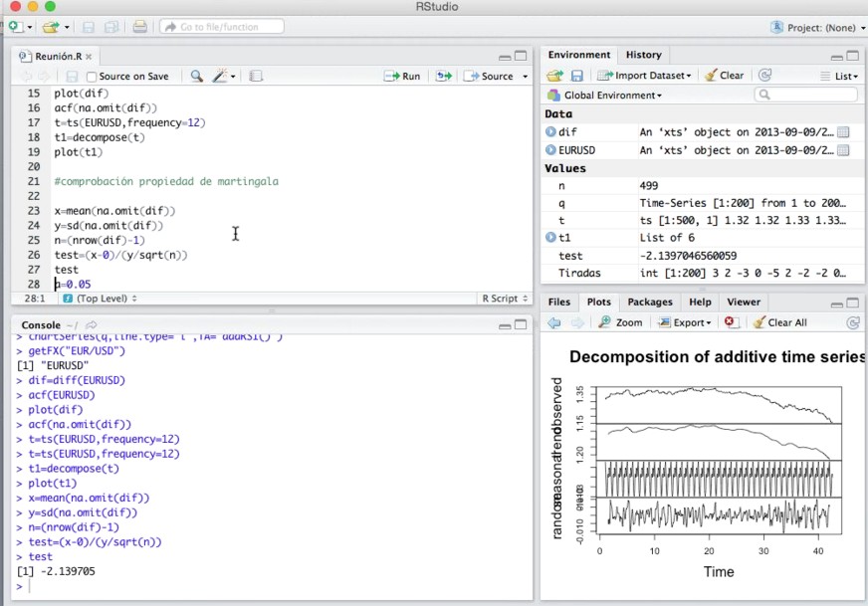Open the Project: (None) menu
The height and width of the screenshot is (606, 868).
(819, 28)
